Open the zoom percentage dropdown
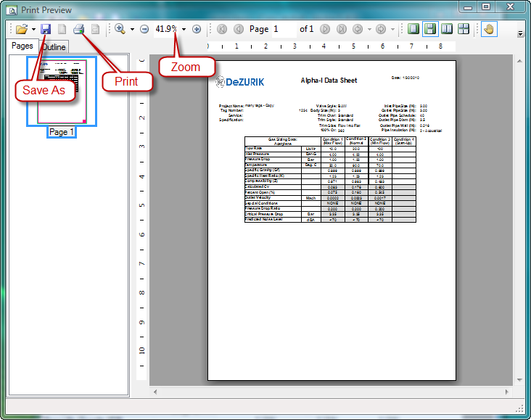Viewport: 531px width, 420px height. (184, 30)
